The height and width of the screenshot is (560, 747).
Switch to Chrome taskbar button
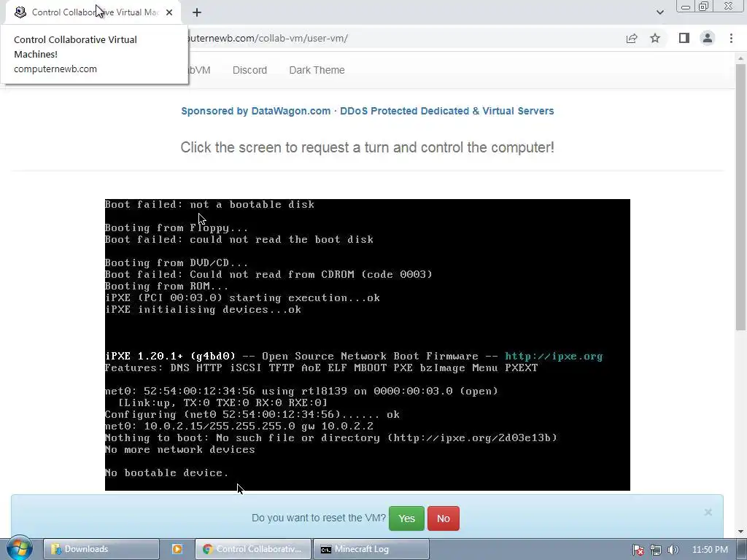pyautogui.click(x=253, y=549)
